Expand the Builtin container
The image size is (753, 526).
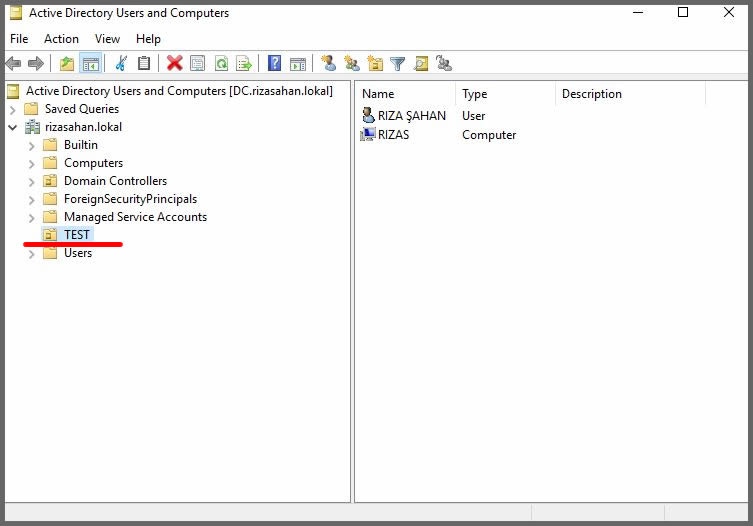pyautogui.click(x=32, y=146)
